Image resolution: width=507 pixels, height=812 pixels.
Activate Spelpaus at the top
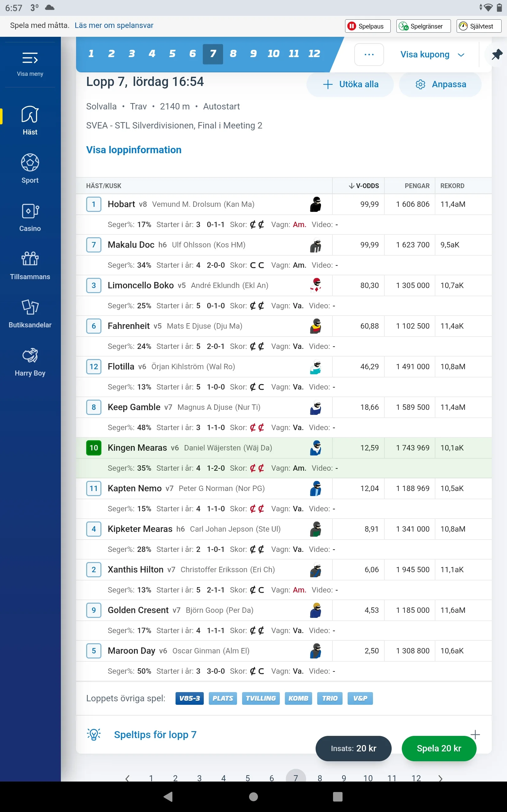[367, 26]
